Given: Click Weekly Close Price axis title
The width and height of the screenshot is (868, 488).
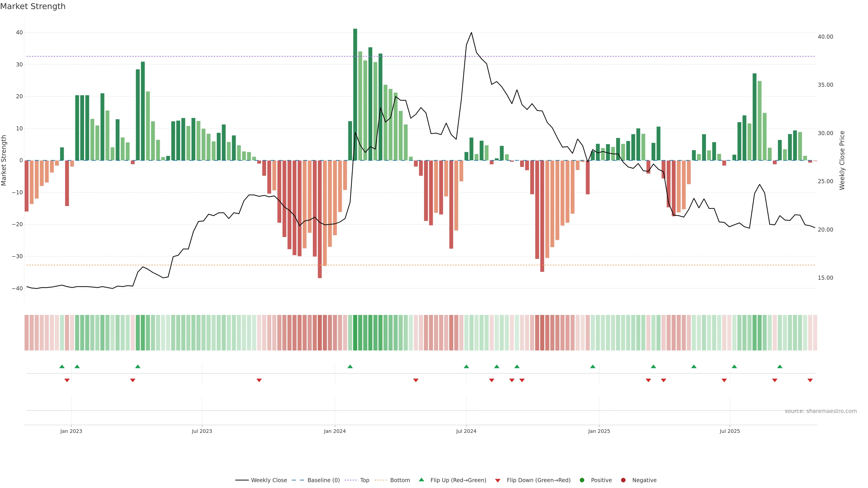Looking at the screenshot, I should [842, 160].
